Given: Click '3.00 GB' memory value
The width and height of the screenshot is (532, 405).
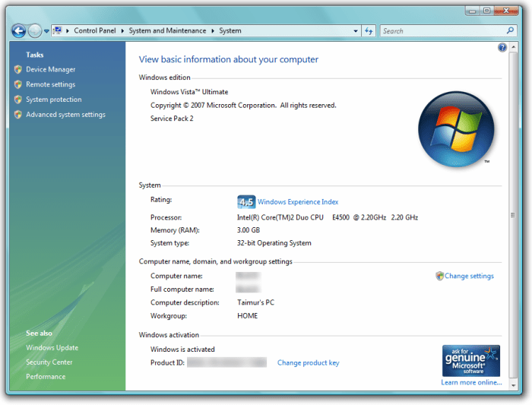Looking at the screenshot, I should [249, 230].
